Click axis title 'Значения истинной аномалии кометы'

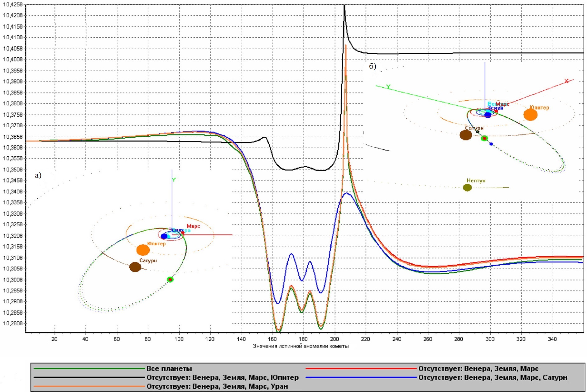tap(301, 346)
